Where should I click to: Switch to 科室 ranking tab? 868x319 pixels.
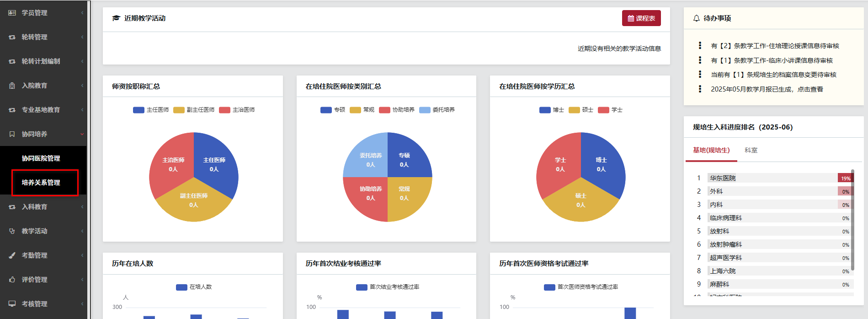[x=751, y=150]
